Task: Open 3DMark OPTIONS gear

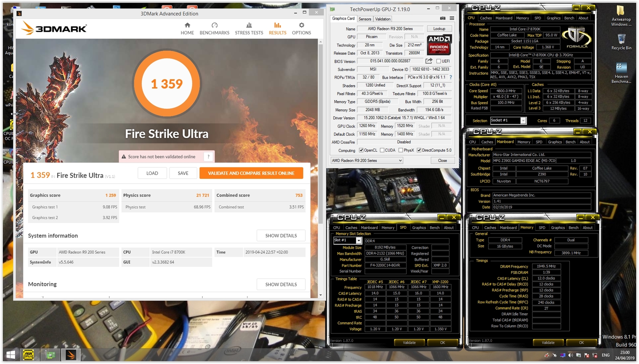Action: (x=301, y=29)
